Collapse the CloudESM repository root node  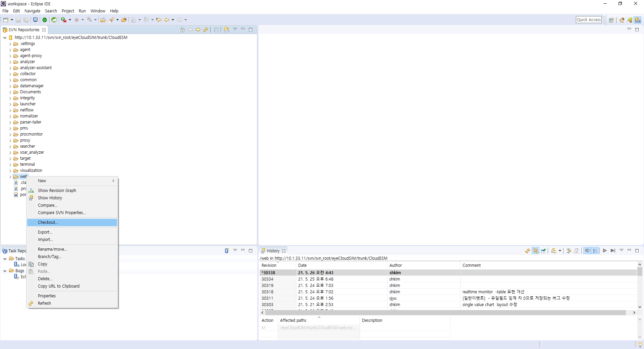click(x=5, y=38)
